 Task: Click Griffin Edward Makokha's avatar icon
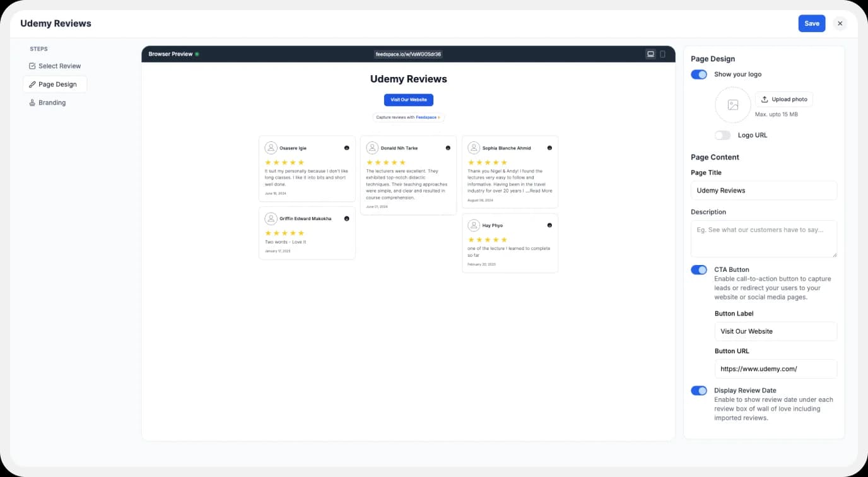pos(271,219)
